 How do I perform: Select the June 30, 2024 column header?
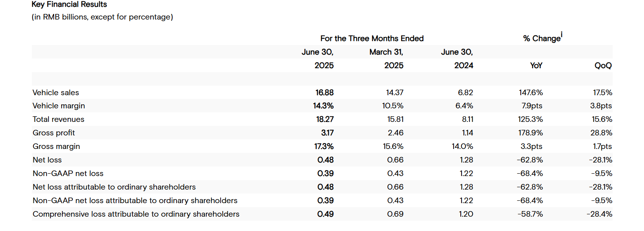pos(457,59)
